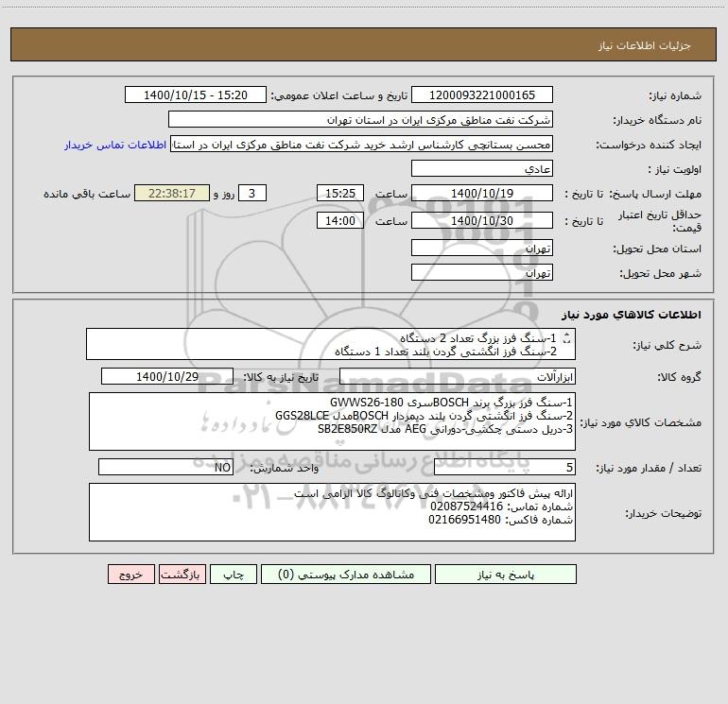The image size is (728, 704).
Task: Click the 'چاپ' print button
Action: point(234,574)
